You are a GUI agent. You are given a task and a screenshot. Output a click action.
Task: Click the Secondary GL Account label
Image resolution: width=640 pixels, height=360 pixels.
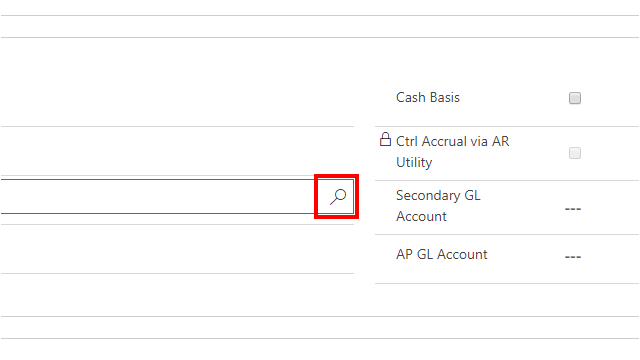point(438,206)
